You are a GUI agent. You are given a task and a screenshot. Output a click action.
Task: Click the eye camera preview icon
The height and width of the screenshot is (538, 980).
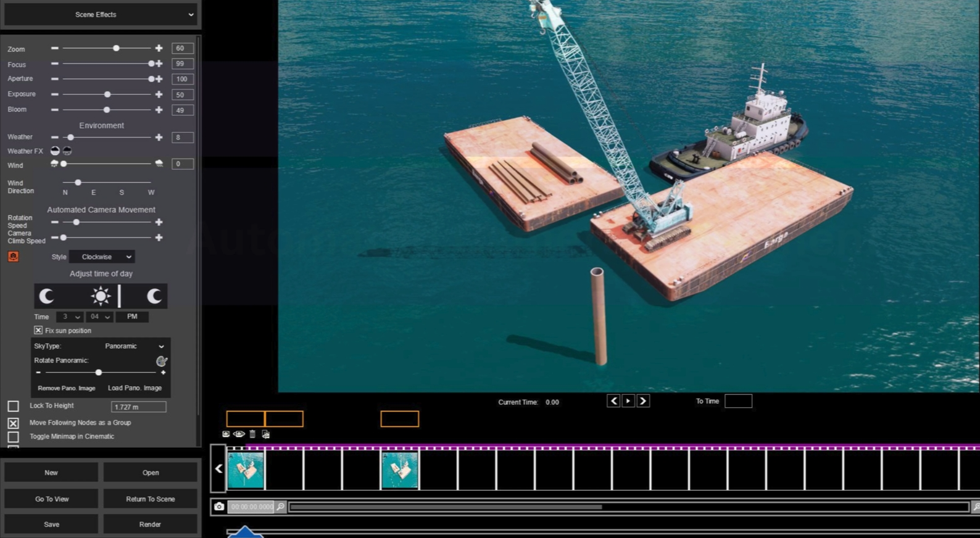click(239, 434)
